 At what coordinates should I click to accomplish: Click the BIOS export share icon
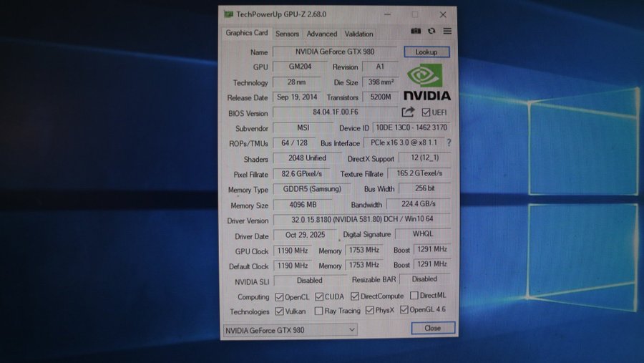(x=408, y=112)
